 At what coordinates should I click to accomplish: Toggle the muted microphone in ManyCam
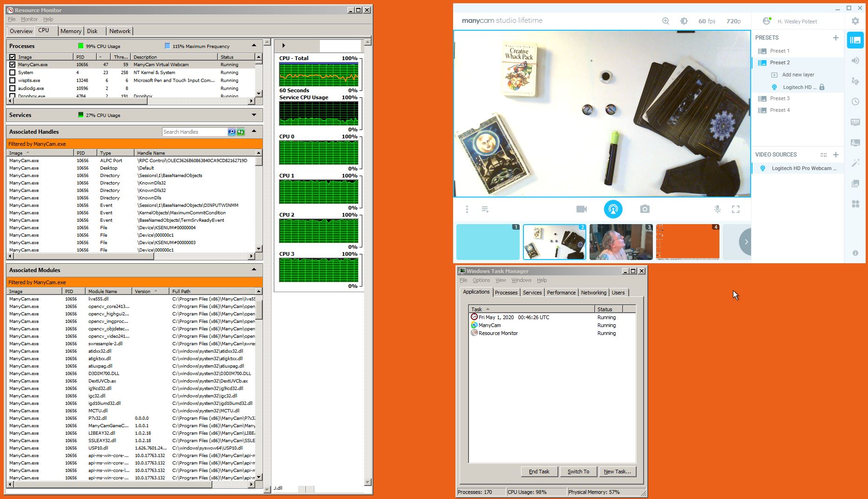coord(718,209)
